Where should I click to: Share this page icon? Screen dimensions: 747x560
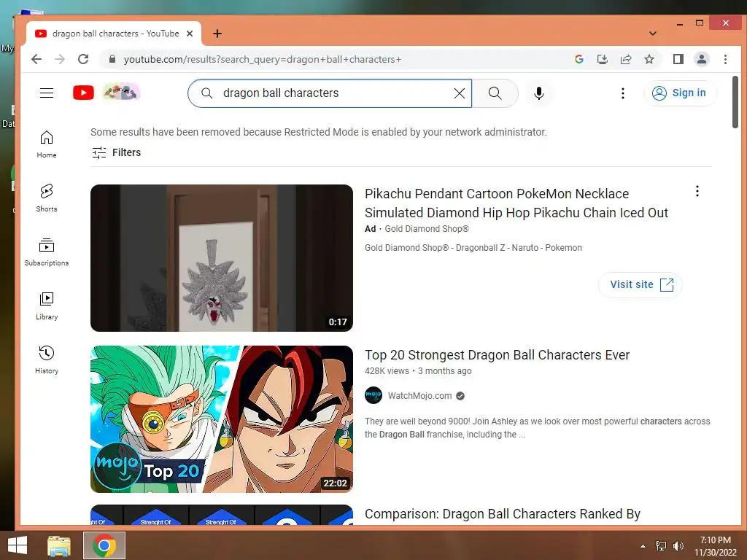(x=625, y=59)
